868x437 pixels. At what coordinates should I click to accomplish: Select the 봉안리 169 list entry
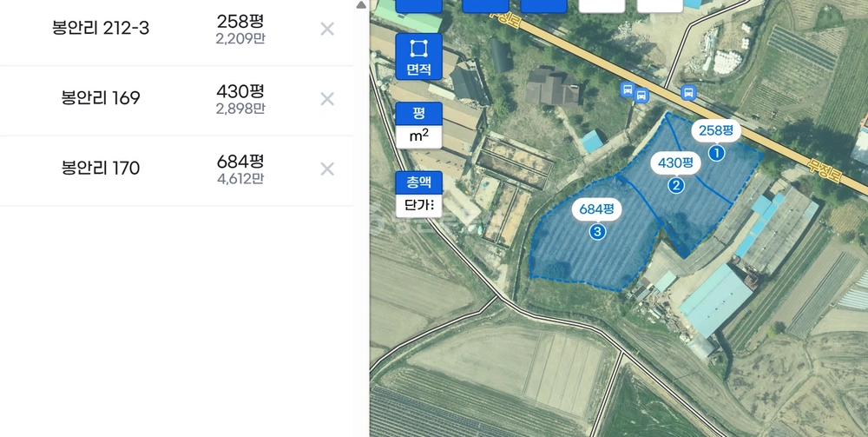pos(176,100)
